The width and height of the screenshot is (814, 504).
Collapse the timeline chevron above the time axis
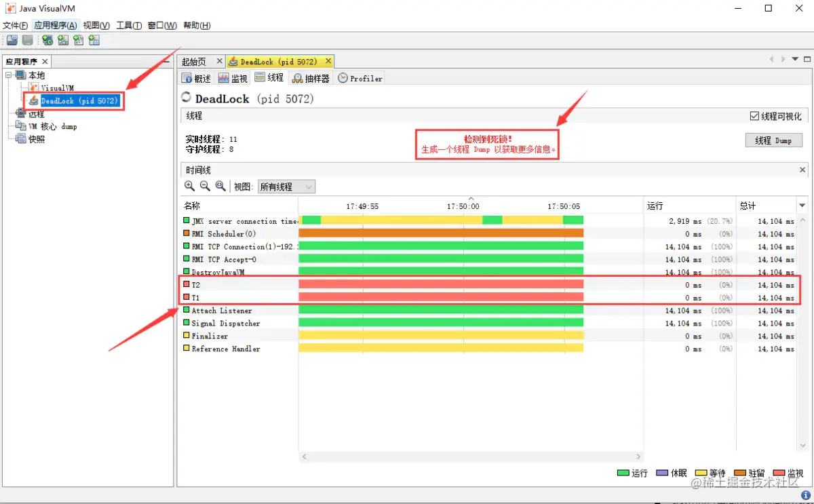(472, 198)
